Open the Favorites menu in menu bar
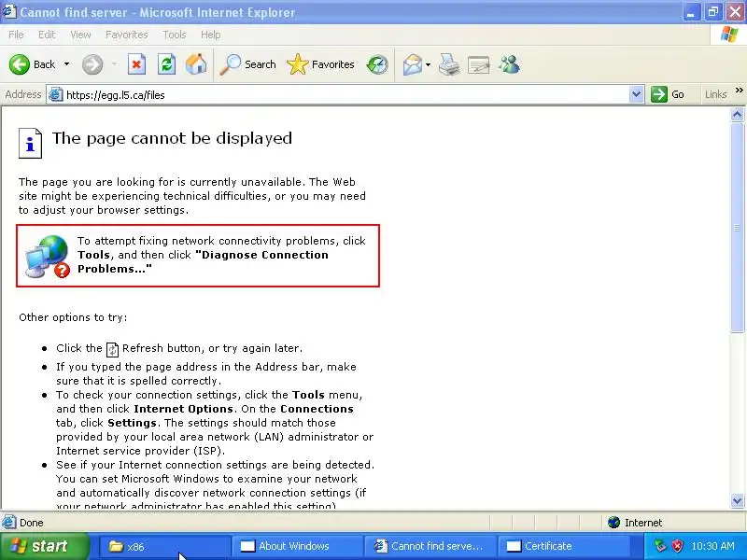Image resolution: width=747 pixels, height=560 pixels. (x=127, y=35)
